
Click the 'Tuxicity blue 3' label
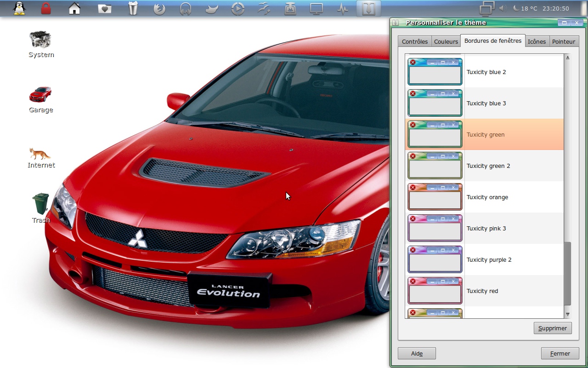pos(486,103)
